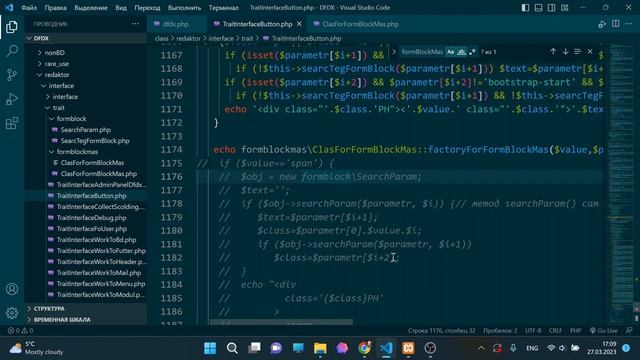Split the editor to the right
The width and height of the screenshot is (640, 360).
tap(616, 24)
